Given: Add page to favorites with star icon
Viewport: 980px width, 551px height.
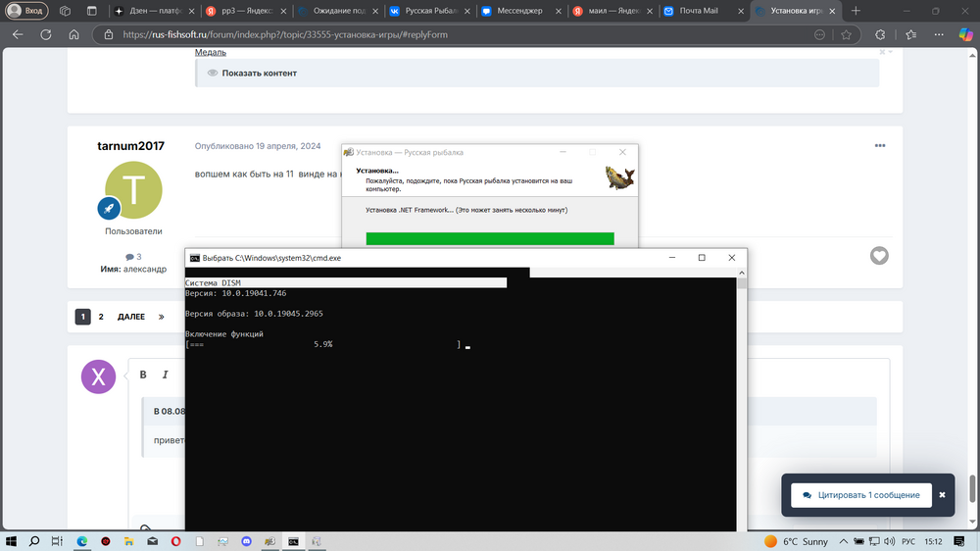Looking at the screenshot, I should pos(846,34).
